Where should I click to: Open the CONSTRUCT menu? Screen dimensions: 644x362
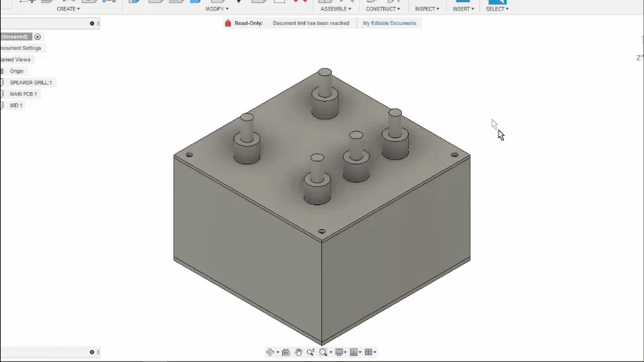[x=383, y=8]
